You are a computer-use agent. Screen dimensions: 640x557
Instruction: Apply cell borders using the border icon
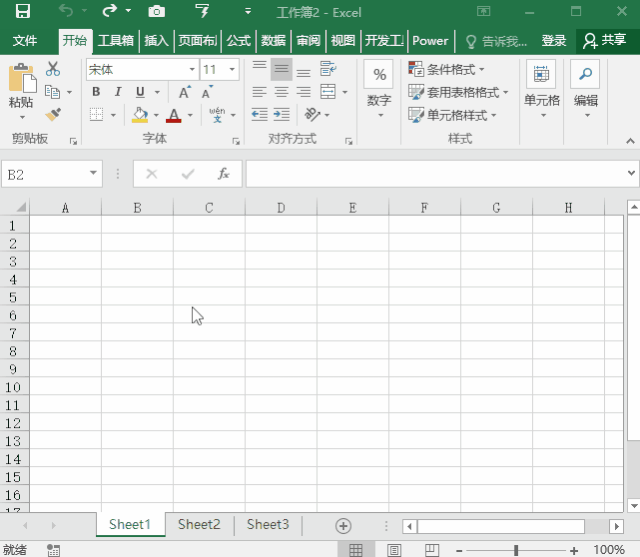pos(96,115)
